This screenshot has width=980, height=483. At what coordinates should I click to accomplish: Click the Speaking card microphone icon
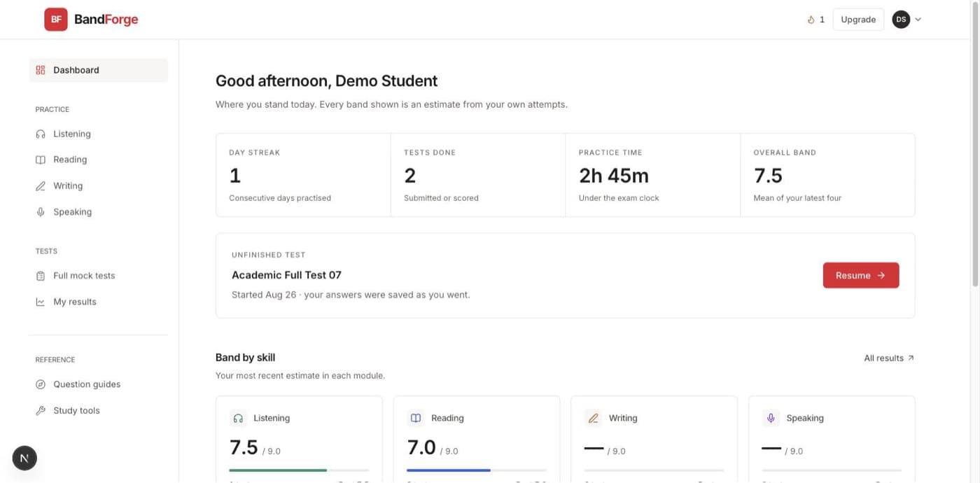pos(771,418)
